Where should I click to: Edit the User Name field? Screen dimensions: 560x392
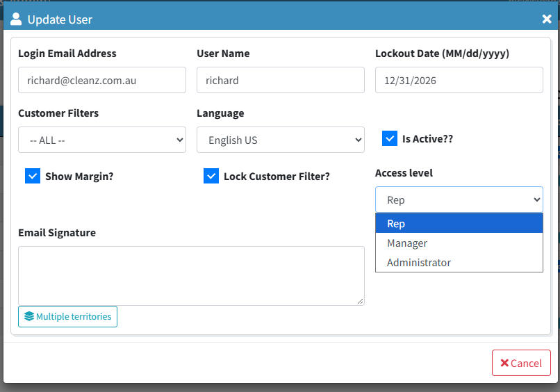[x=281, y=80]
